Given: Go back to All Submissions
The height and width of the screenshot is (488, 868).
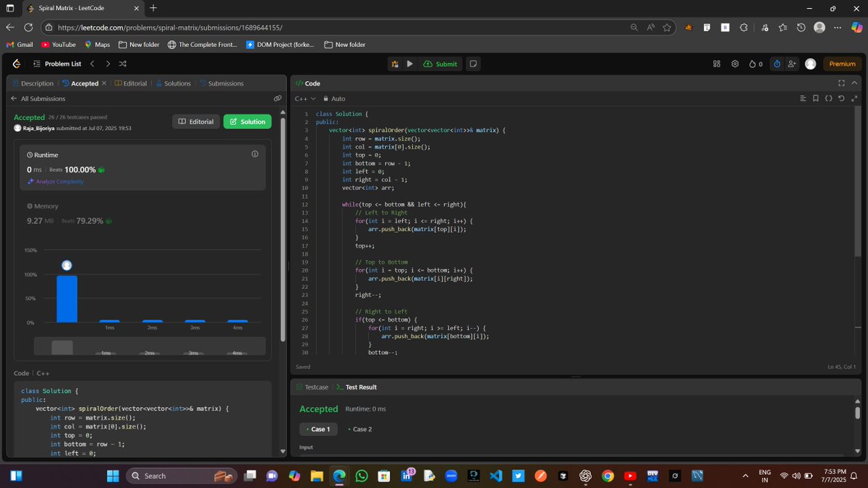Looking at the screenshot, I should [x=38, y=98].
